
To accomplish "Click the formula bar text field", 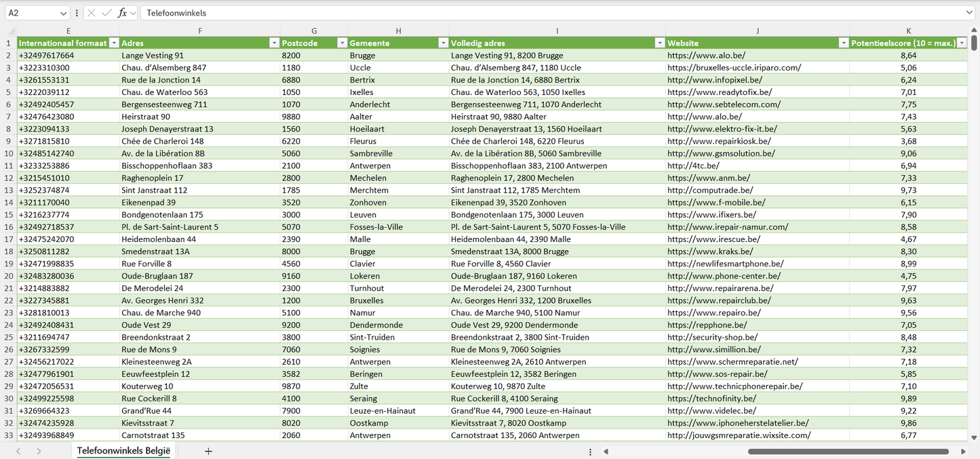I will pos(543,13).
